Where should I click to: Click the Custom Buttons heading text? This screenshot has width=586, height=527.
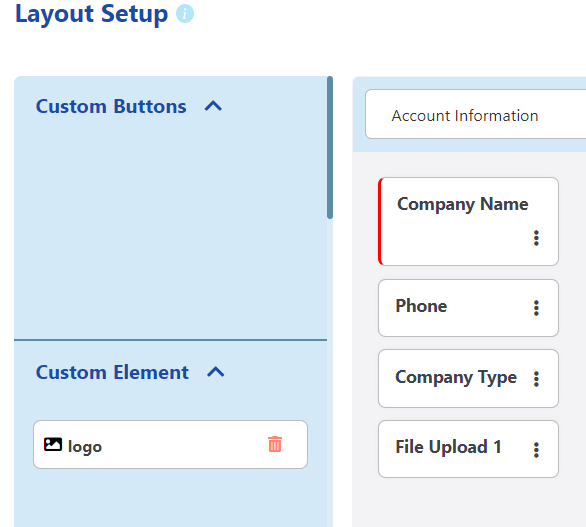point(111,107)
